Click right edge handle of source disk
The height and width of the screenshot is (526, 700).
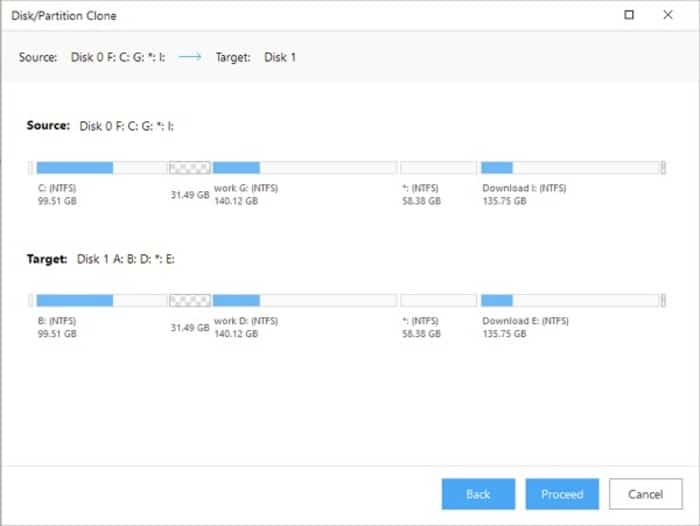coord(663,168)
